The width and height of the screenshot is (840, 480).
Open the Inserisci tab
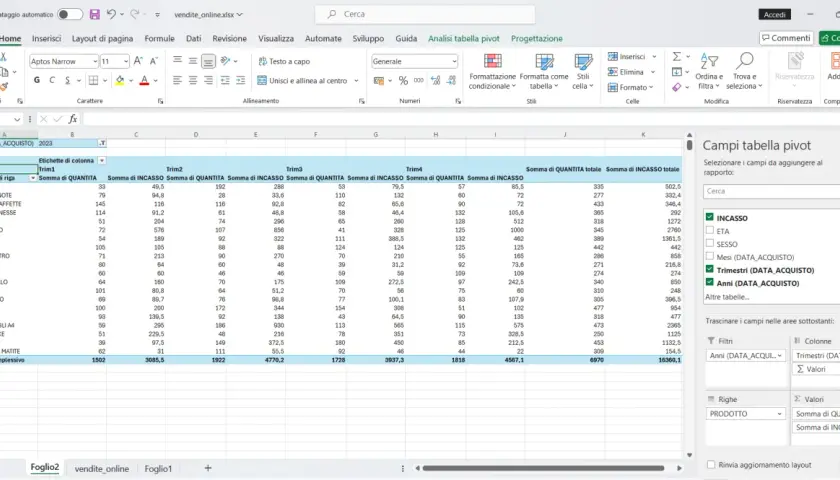click(x=47, y=39)
